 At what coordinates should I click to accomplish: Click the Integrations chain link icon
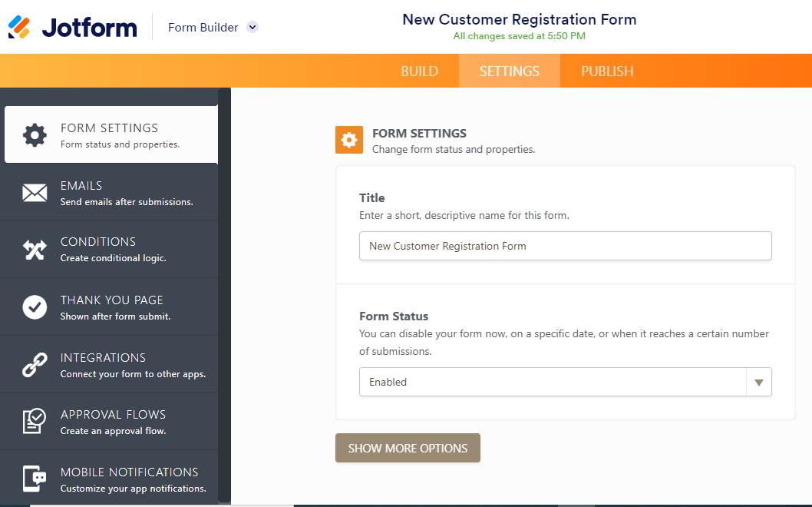pos(35,364)
